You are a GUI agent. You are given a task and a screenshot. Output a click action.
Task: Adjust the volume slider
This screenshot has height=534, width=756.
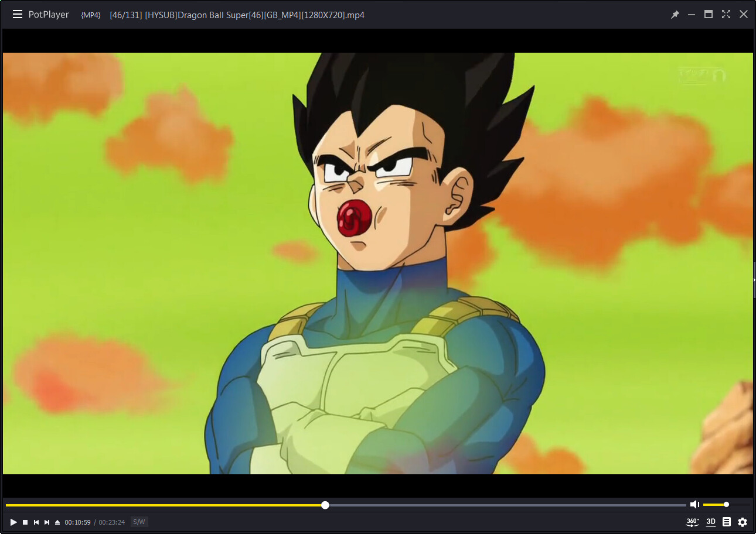point(726,505)
